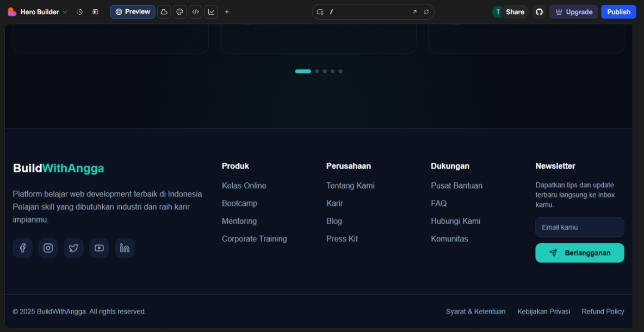The width and height of the screenshot is (644, 332).
Task: Refresh the preview with reload icon
Action: coord(426,12)
